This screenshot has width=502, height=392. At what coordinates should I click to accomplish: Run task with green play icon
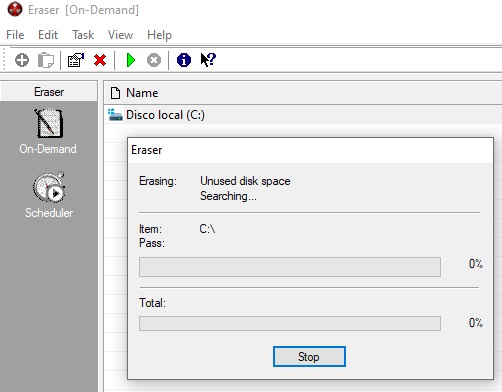(131, 60)
